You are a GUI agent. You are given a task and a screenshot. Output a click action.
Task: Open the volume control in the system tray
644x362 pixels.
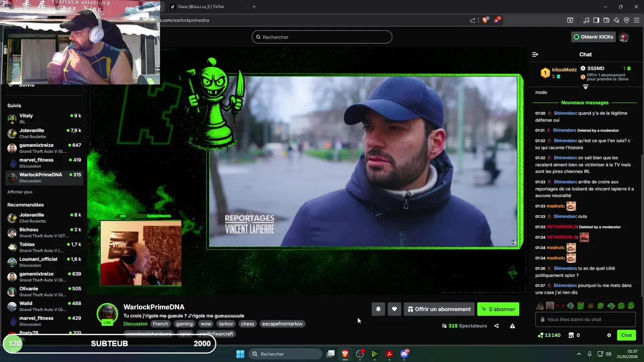click(x=609, y=354)
